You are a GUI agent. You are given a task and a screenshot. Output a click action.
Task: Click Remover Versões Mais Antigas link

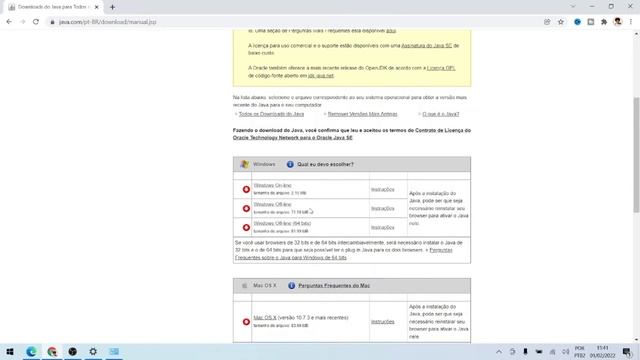(x=362, y=114)
